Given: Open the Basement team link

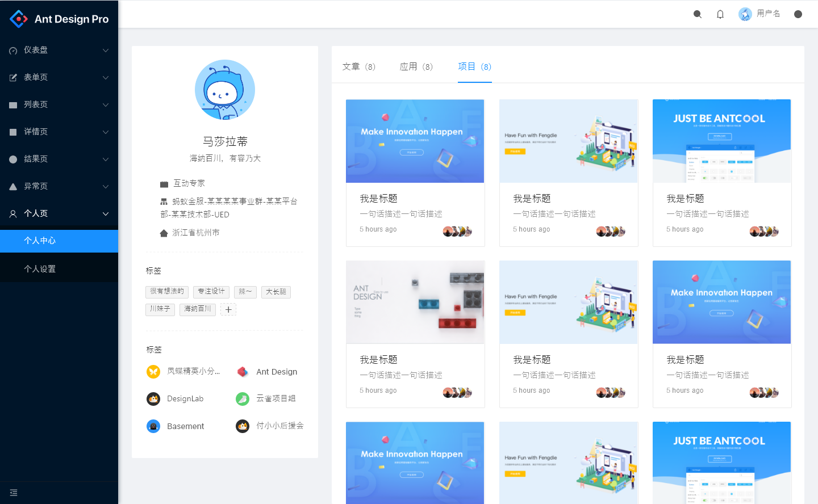Looking at the screenshot, I should [x=186, y=426].
